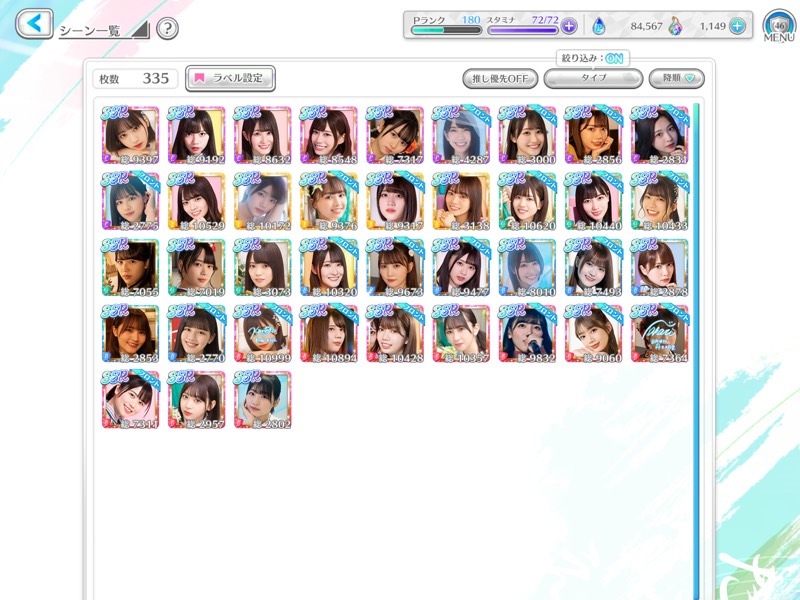Select the SSR card with 総3073

(x=262, y=267)
